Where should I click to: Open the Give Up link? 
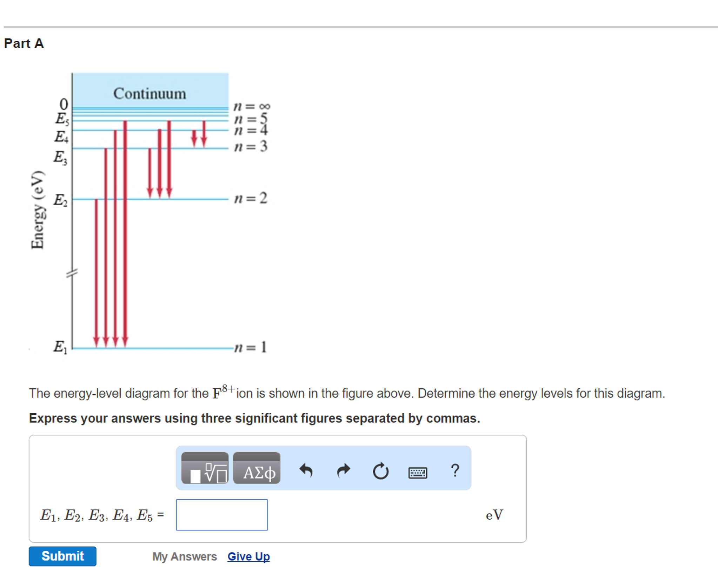[x=248, y=556]
